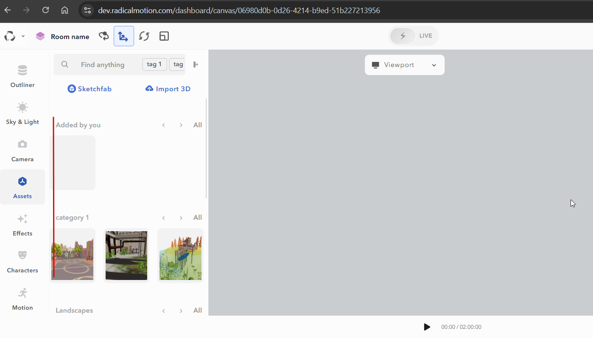Go to next in Added by you
The height and width of the screenshot is (364, 593).
point(181,125)
